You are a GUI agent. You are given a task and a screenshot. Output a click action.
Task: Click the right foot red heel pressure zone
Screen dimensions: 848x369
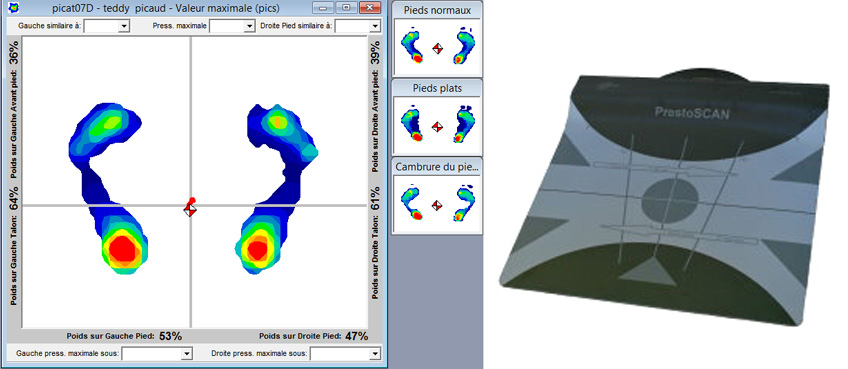[257, 249]
